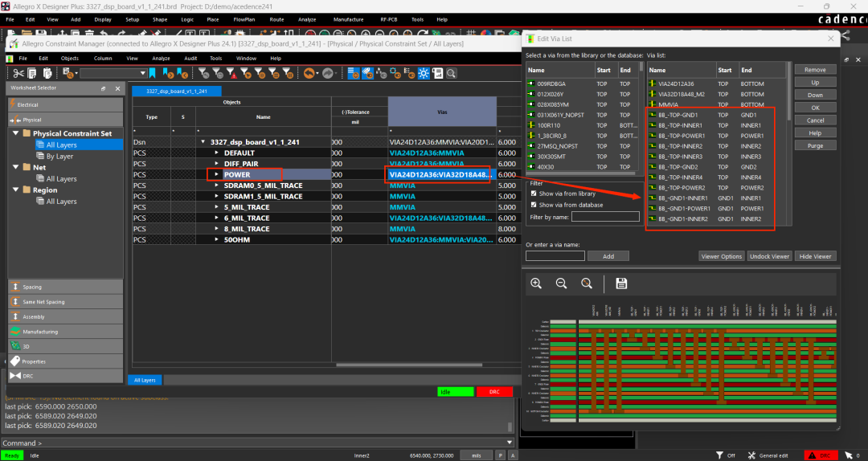Open the FlowPlan menu in Allegro
This screenshot has width=868, height=461.
pyautogui.click(x=244, y=19)
